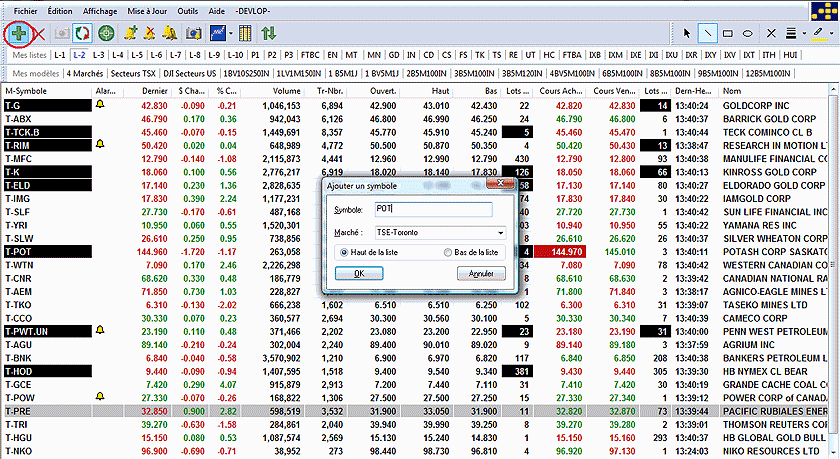
Task: Click the black X erase drawing icon
Action: [x=771, y=34]
